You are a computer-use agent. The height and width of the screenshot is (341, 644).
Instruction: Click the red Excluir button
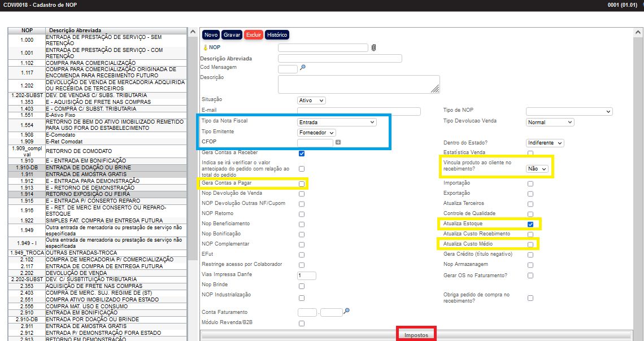pos(254,35)
